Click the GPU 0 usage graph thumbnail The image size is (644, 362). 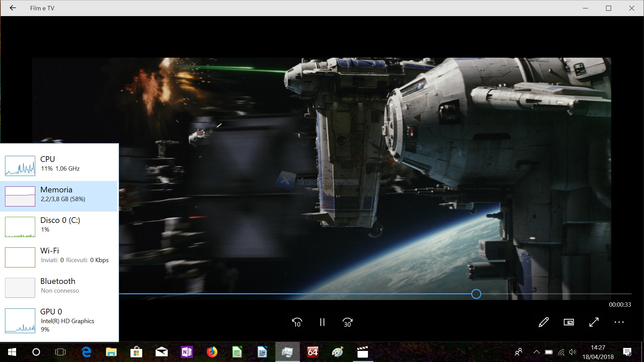tap(20, 321)
